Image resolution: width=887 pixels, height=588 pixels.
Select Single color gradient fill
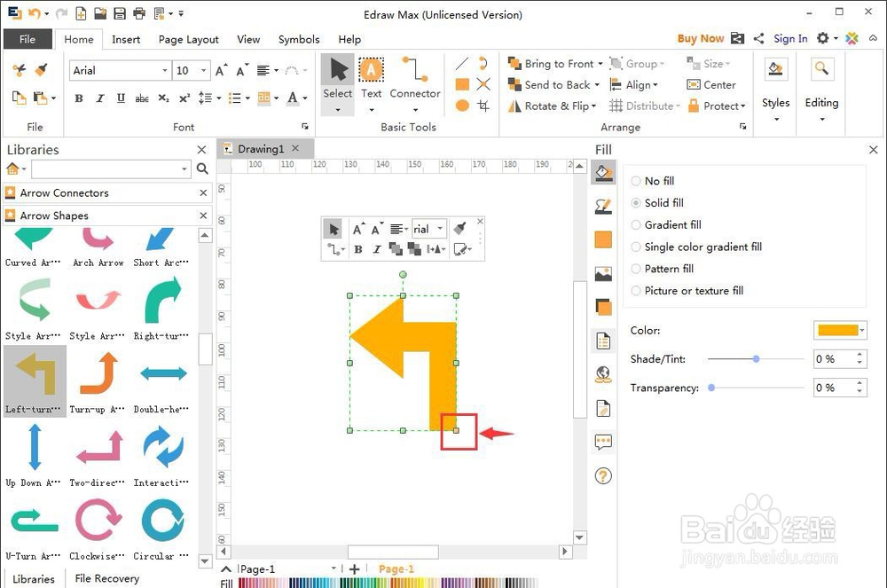tap(696, 247)
